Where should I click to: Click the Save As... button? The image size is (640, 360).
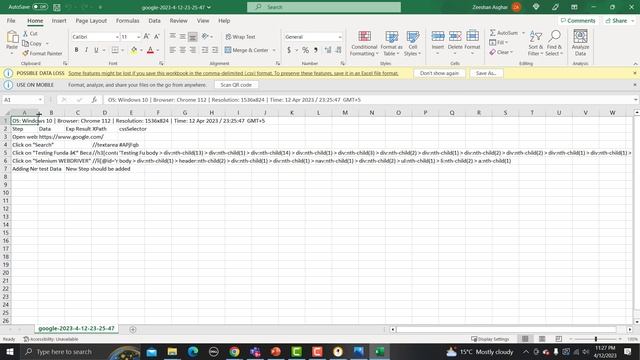[486, 73]
